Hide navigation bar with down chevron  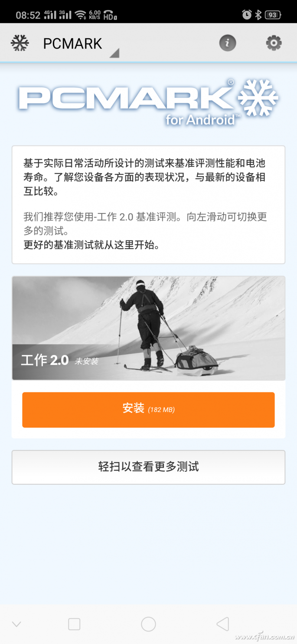16,624
